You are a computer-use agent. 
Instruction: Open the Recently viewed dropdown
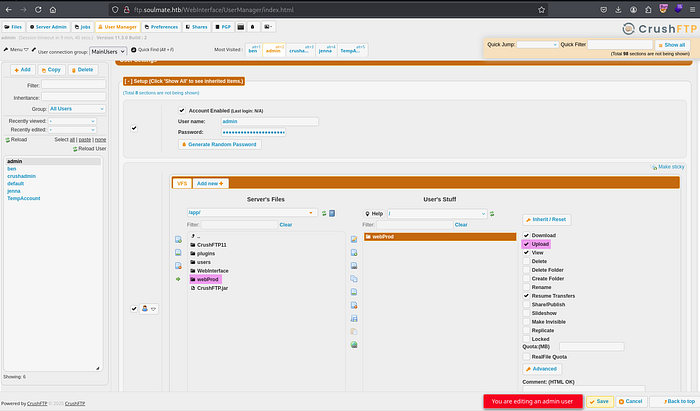point(72,121)
